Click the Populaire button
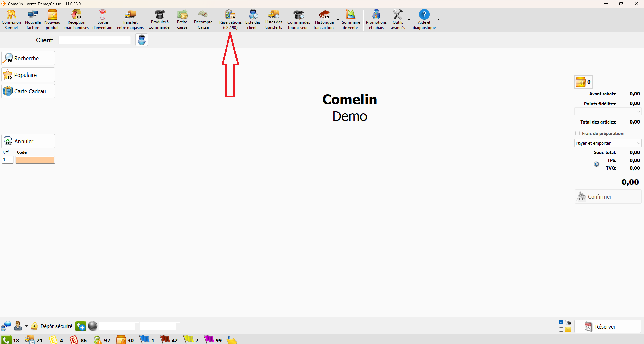644x344 pixels. (x=28, y=75)
